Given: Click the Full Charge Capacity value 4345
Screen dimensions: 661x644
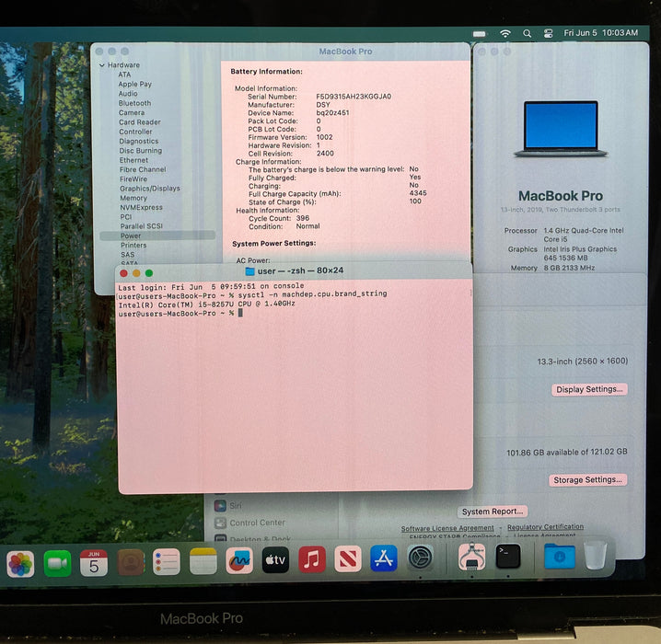Looking at the screenshot, I should [418, 193].
